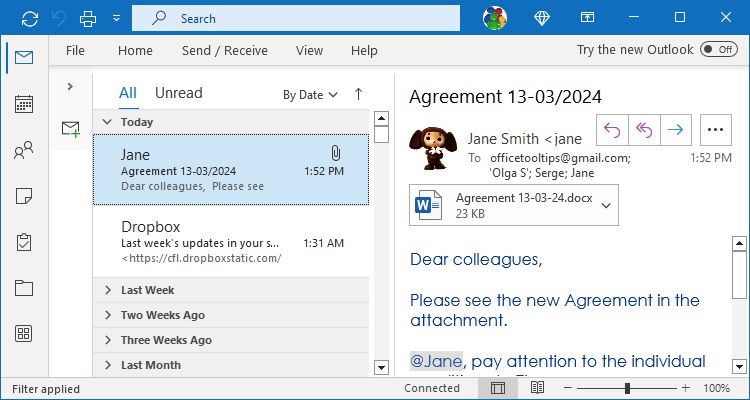Viewport: 750px width, 400px height.
Task: Open the Help ribbon tab
Action: point(364,50)
